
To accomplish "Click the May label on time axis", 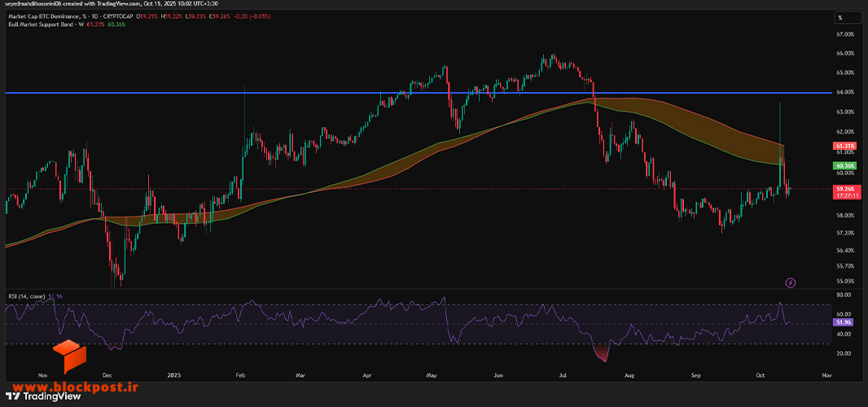I will [x=432, y=375].
